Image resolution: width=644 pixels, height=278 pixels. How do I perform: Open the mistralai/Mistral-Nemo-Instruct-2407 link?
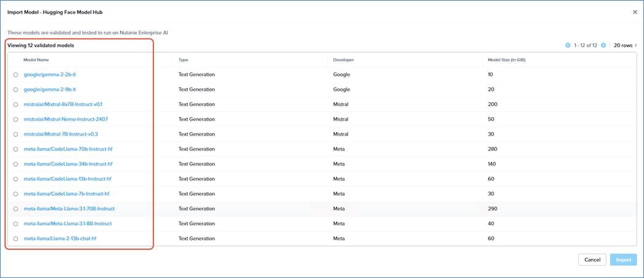point(66,119)
